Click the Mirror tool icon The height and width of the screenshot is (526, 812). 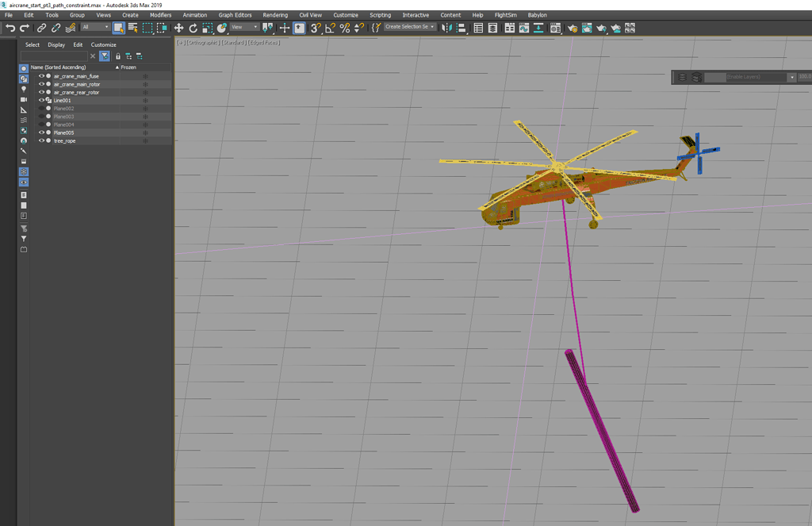tap(447, 27)
